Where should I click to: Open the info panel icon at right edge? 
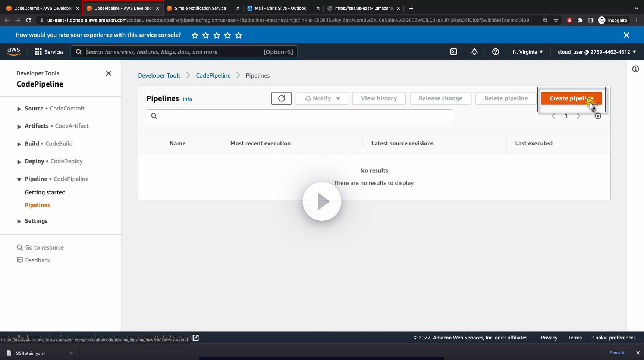[635, 69]
